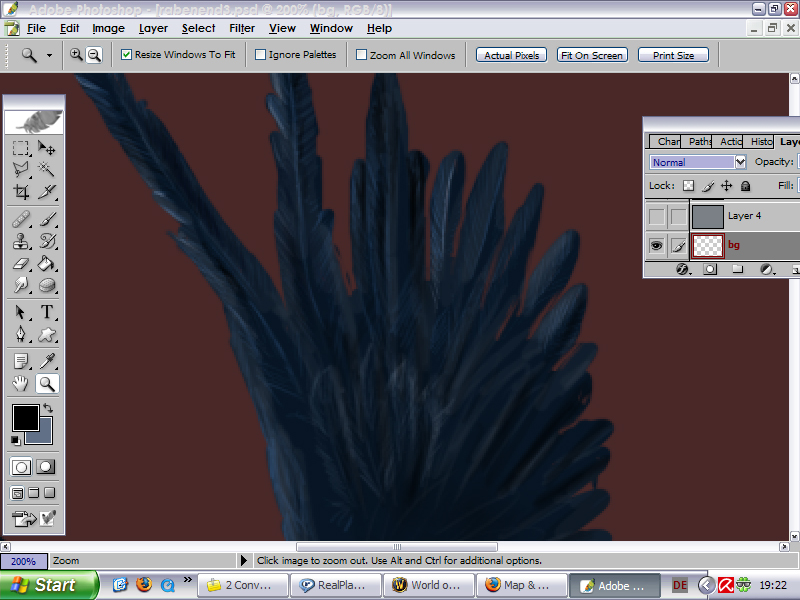Select the Smudge tool

[x=21, y=285]
